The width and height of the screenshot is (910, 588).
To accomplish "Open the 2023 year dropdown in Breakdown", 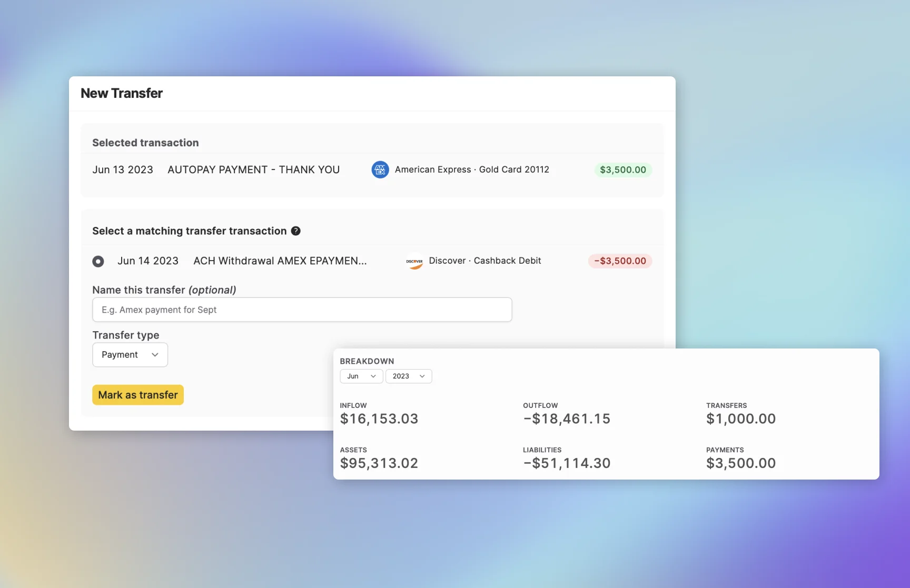I will click(x=409, y=376).
